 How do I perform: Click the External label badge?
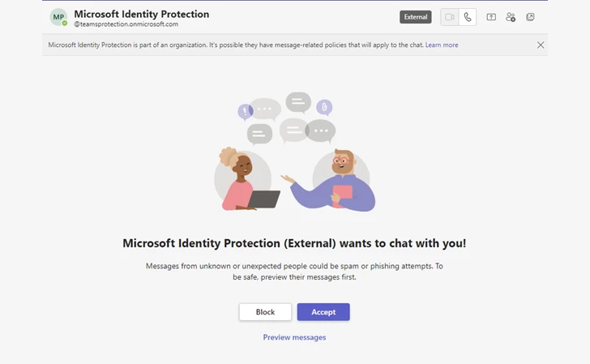tap(416, 17)
